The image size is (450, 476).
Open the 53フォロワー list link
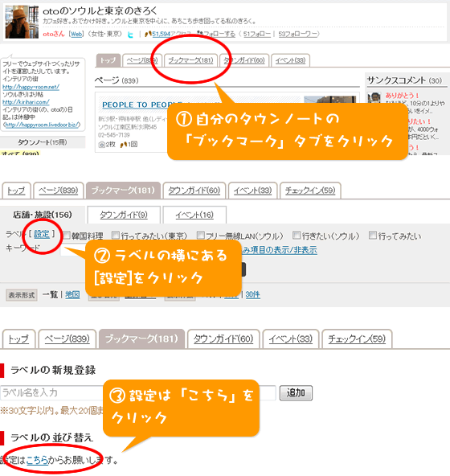pyautogui.click(x=297, y=34)
